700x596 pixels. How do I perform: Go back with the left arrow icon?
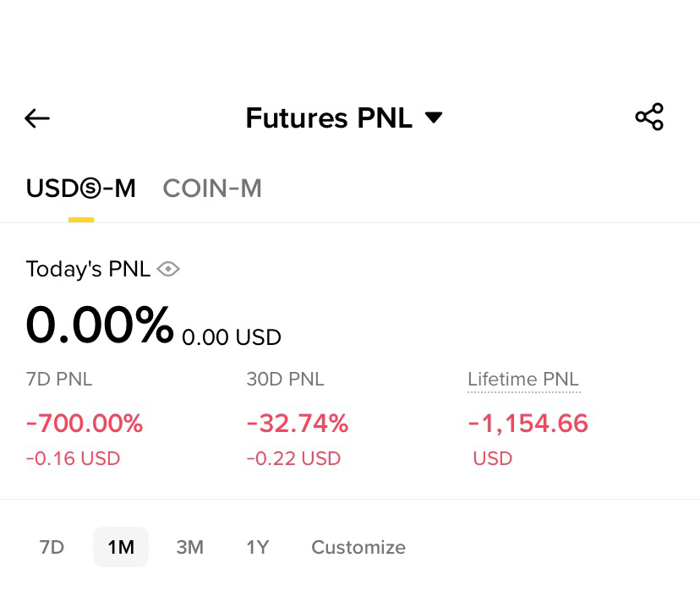37,118
